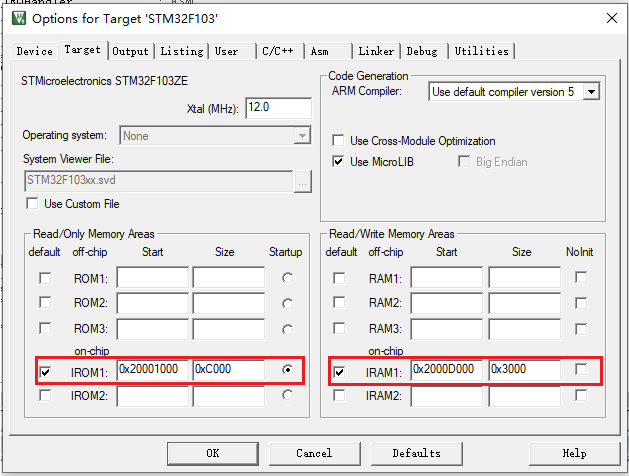Enable Use Cross-Module Optimization
This screenshot has width=629, height=476.
338,141
